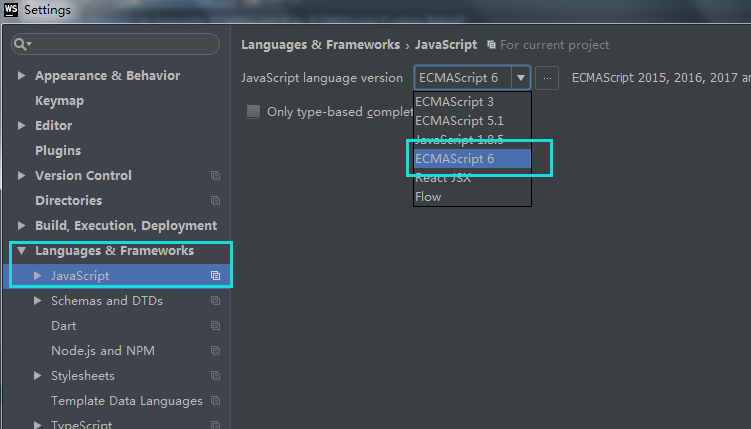The height and width of the screenshot is (429, 751).
Task: Open Node.js and NPM settings
Action: 103,350
